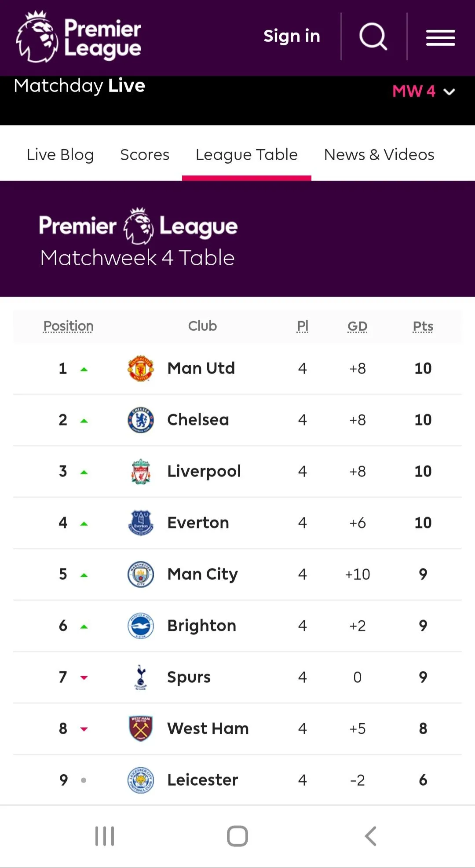Tap the Man Utd club crest
475x868 pixels.
[141, 369]
